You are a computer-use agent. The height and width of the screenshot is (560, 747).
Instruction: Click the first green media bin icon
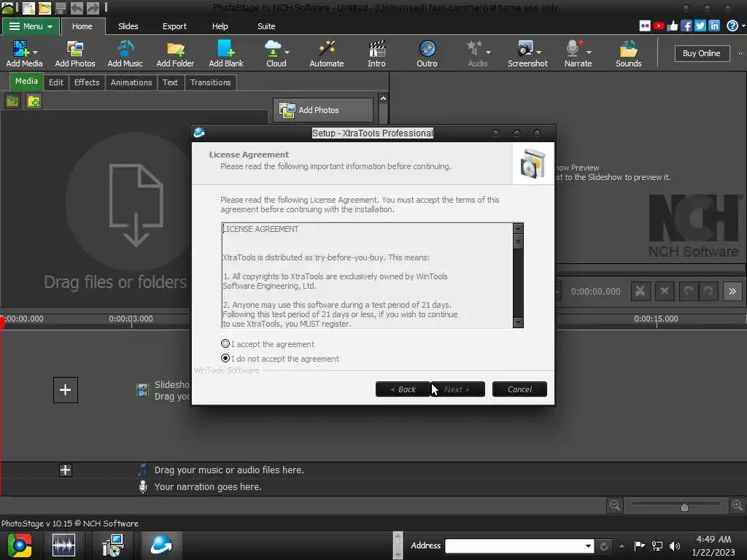(12, 101)
